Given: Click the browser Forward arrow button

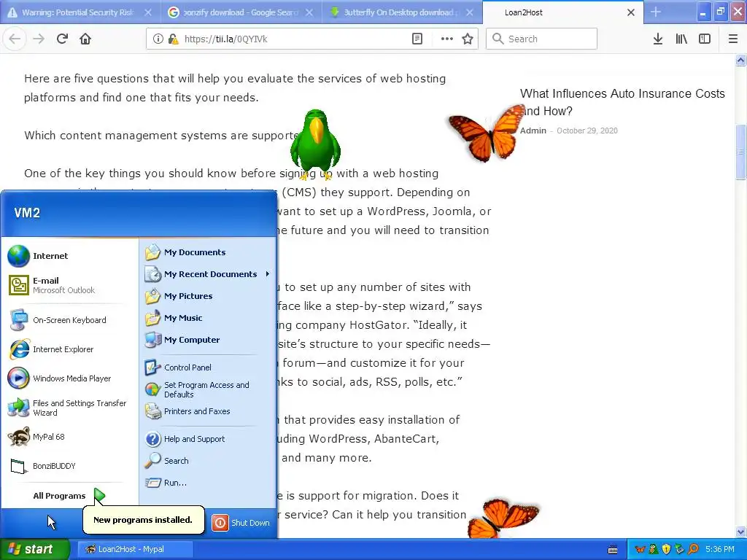Looking at the screenshot, I should [x=39, y=39].
